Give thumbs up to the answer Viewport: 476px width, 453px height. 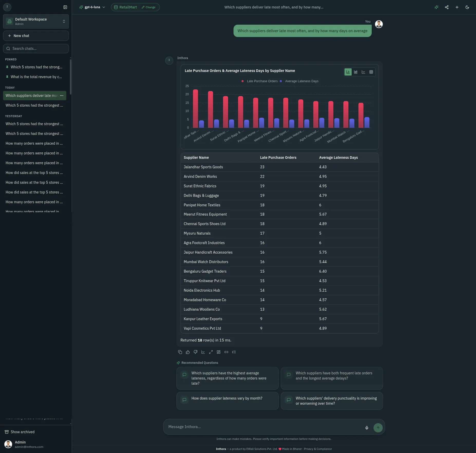(188, 352)
